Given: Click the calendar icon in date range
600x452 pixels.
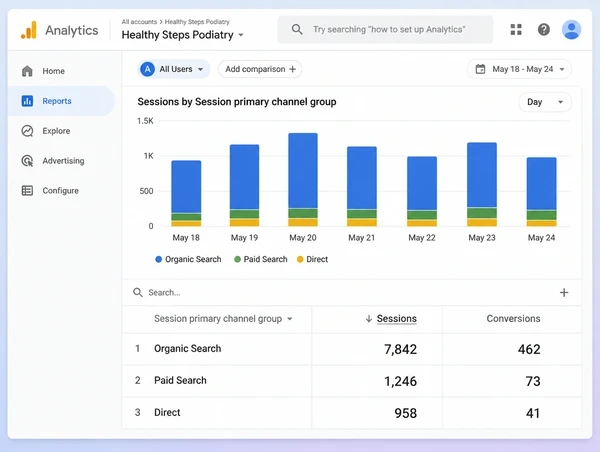Looking at the screenshot, I should click(x=480, y=69).
